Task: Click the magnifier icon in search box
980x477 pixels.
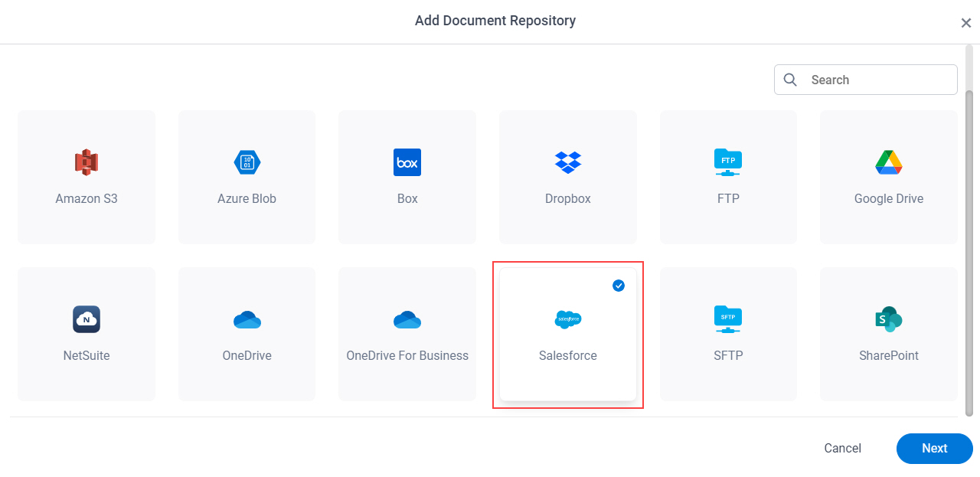Action: point(791,80)
